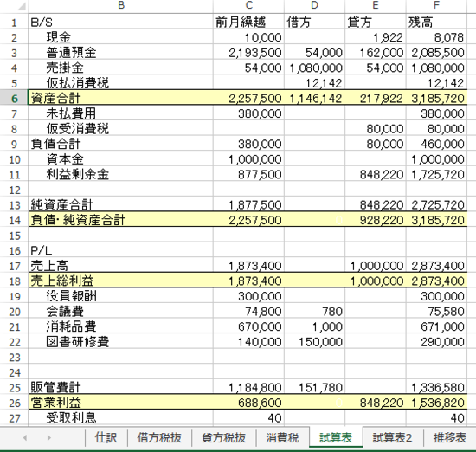Image resolution: width=476 pixels, height=452 pixels.
Task: Select the 図書研修費 cell
Action: click(121, 342)
